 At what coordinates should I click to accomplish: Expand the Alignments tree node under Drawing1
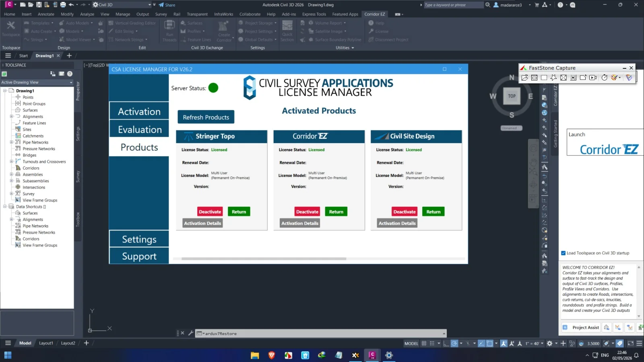tap(11, 117)
